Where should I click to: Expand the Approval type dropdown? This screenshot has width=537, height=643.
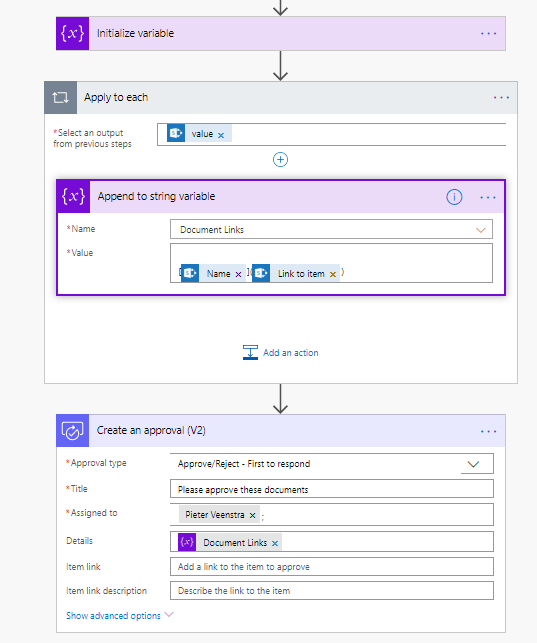(x=473, y=464)
